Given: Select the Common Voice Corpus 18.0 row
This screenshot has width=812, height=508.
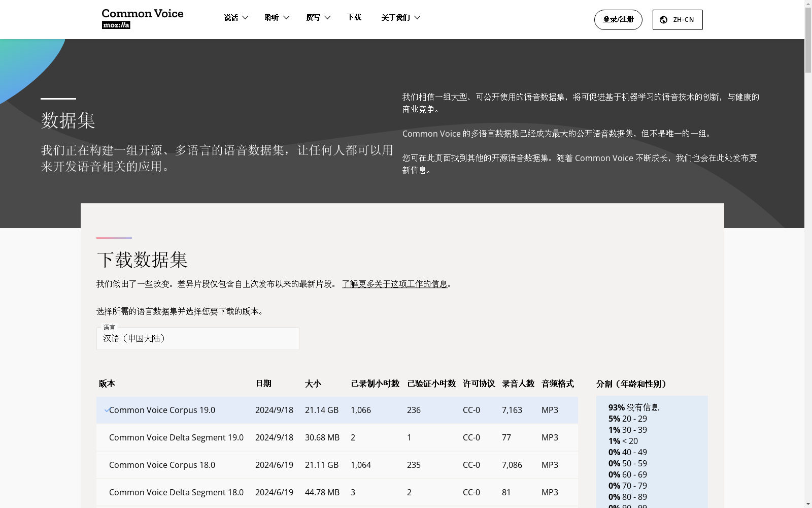Looking at the screenshot, I should click(337, 465).
